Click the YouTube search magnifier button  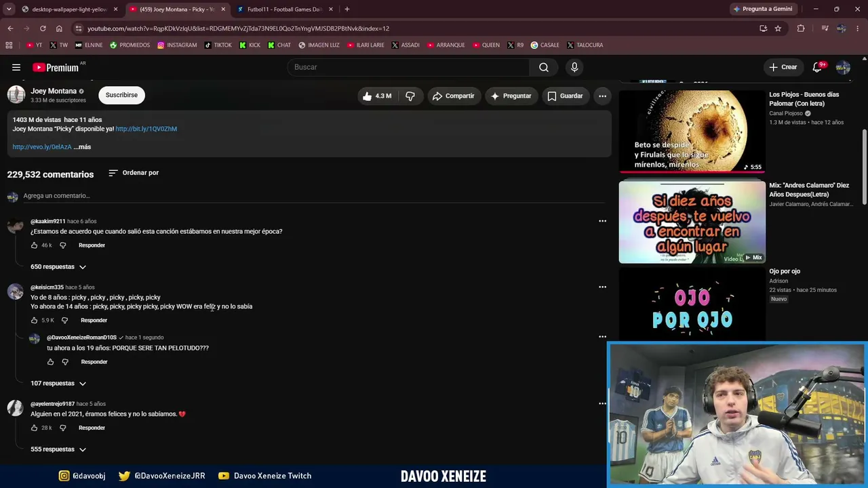tap(543, 67)
